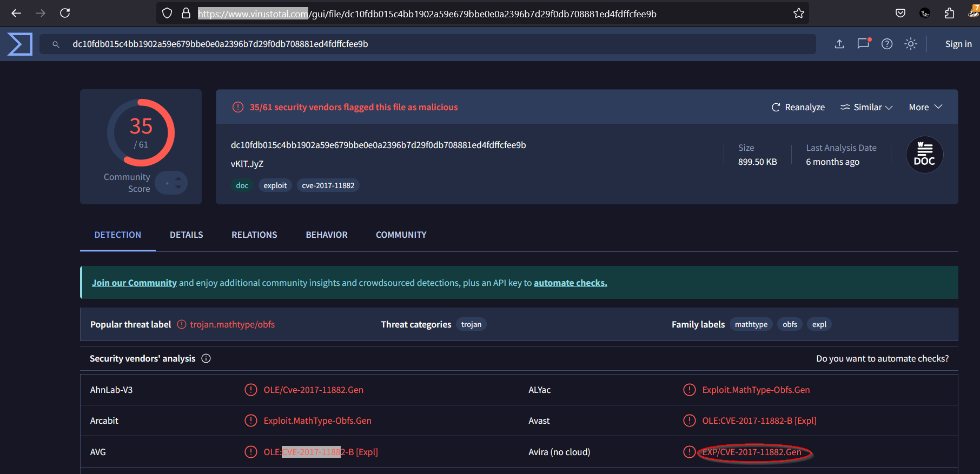
Task: Switch to the RELATIONS tab
Action: click(x=254, y=235)
